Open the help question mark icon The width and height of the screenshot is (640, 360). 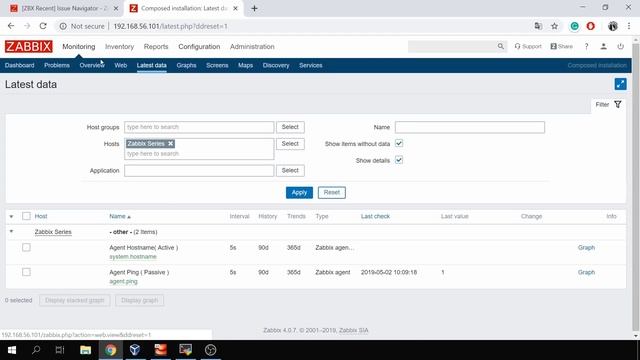[x=587, y=47]
